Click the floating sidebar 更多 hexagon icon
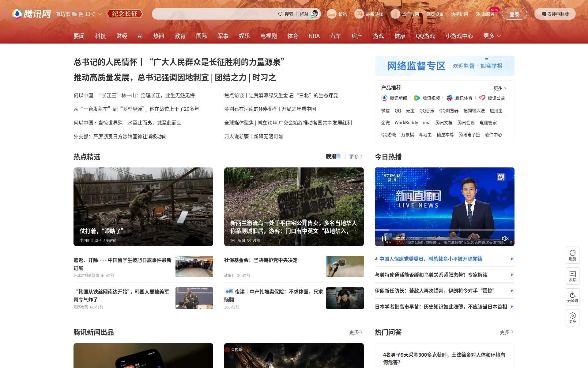This screenshot has height=368, width=588. click(x=573, y=316)
